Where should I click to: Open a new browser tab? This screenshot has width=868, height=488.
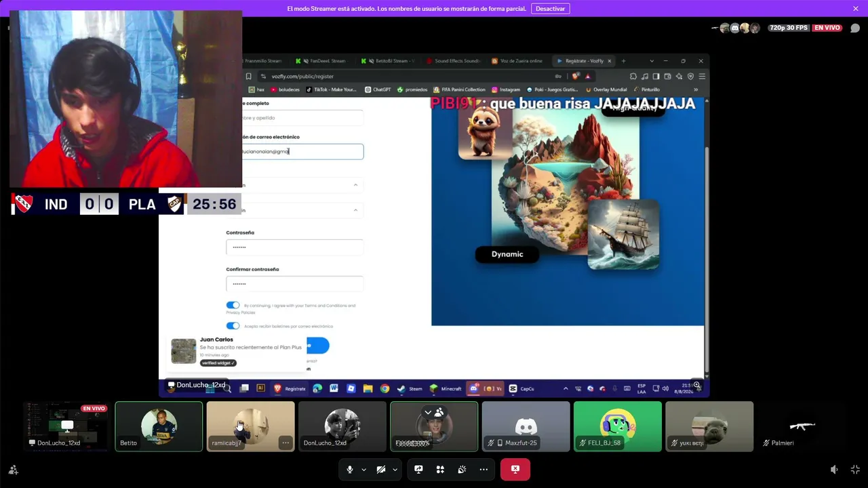pyautogui.click(x=623, y=61)
